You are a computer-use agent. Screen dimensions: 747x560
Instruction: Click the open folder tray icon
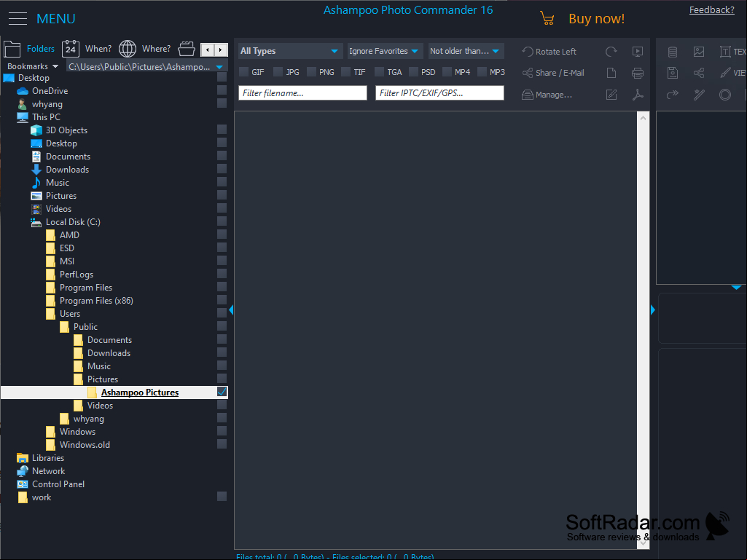(x=187, y=49)
